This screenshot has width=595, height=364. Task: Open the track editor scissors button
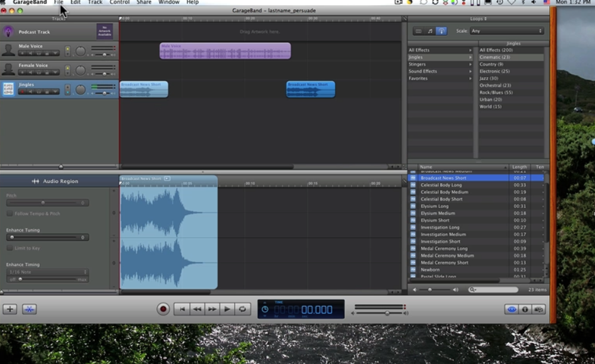click(29, 309)
